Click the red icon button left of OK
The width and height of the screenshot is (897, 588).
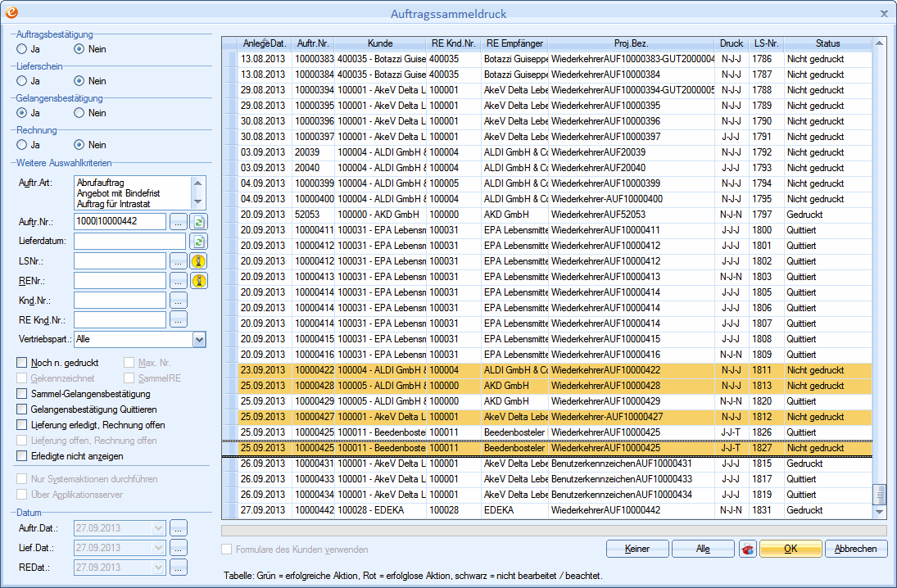(748, 550)
